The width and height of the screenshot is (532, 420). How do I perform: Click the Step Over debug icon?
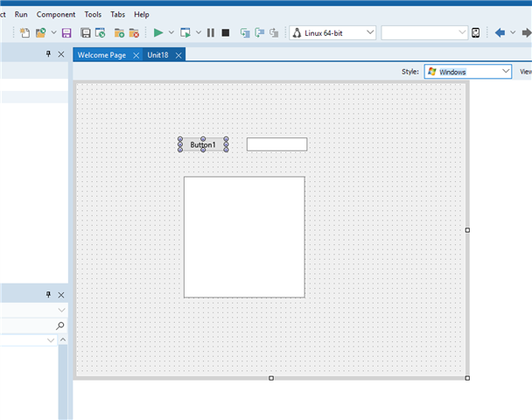pos(260,33)
